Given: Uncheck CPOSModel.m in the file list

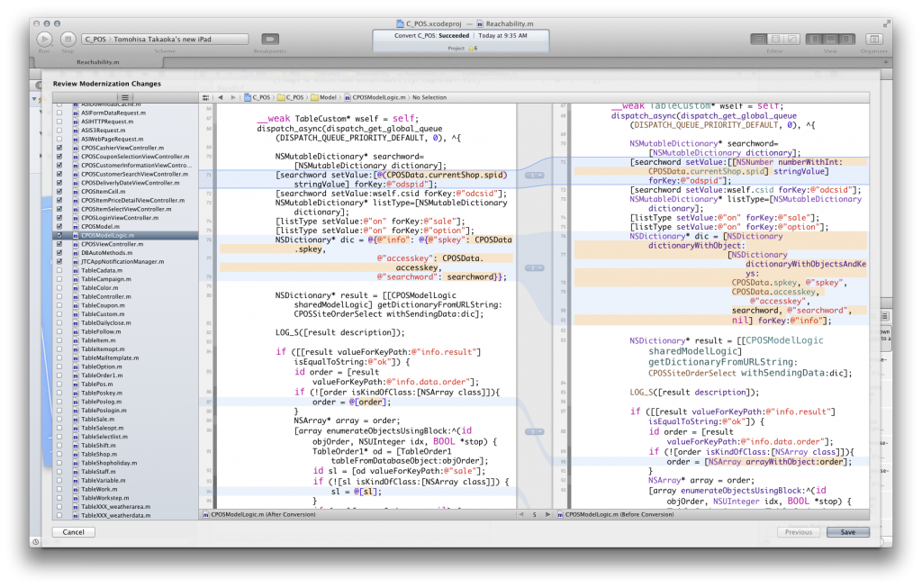Looking at the screenshot, I should (59, 228).
